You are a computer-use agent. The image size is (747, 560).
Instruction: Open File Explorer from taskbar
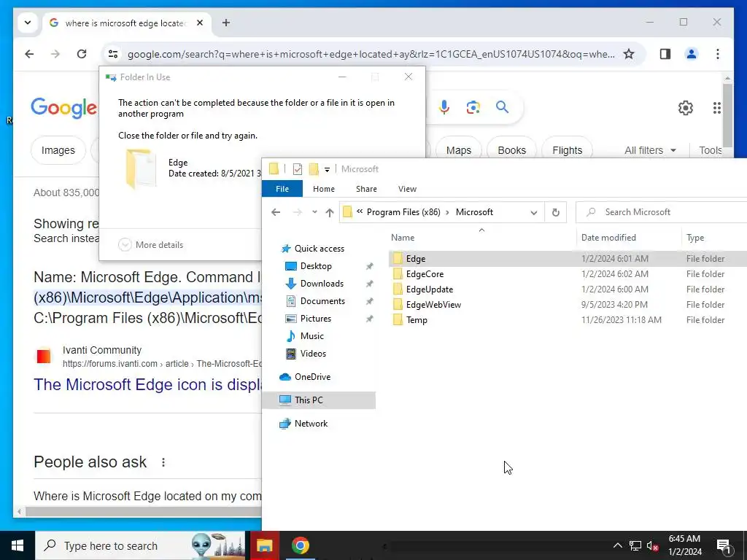point(264,545)
